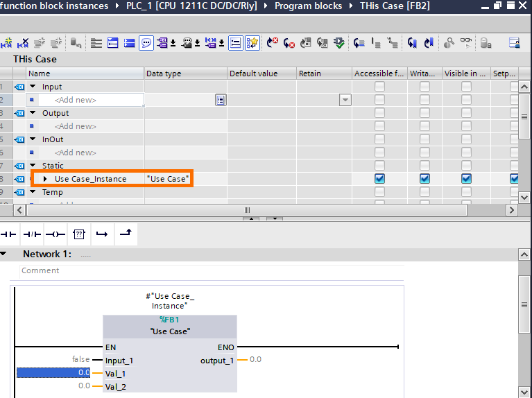Expand the Use Case_Instance static row
532x398 pixels.
46,179
